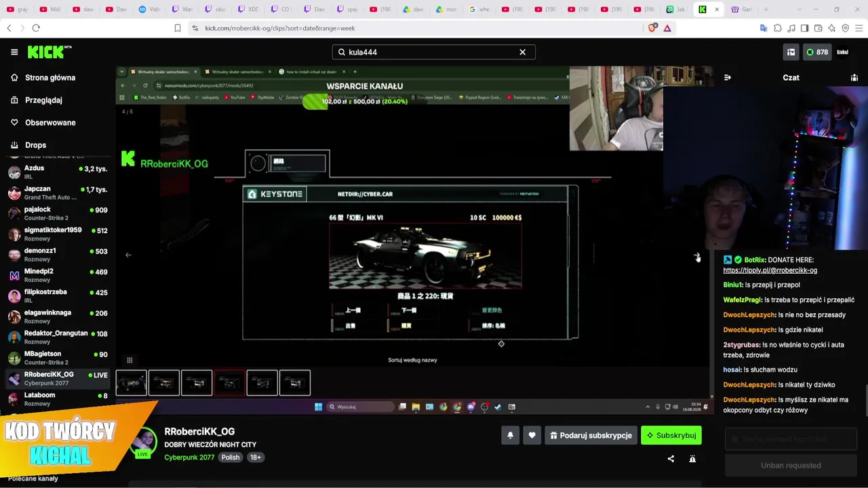Share the stream with the share icon
868x488 pixels.
(x=671, y=459)
